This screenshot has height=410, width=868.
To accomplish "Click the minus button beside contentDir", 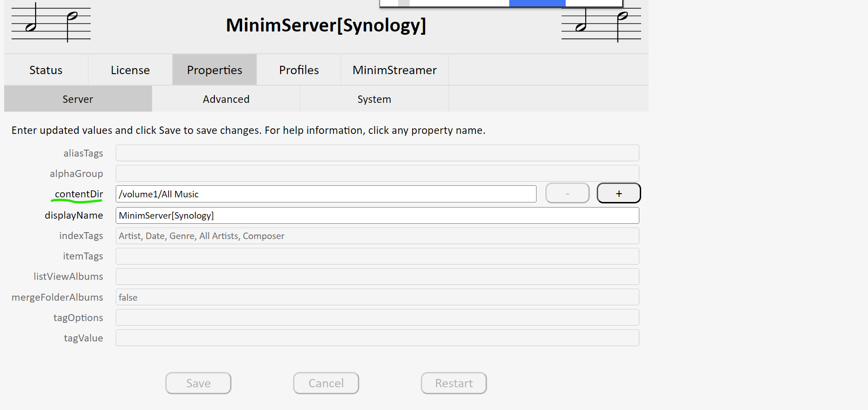I will click(567, 193).
